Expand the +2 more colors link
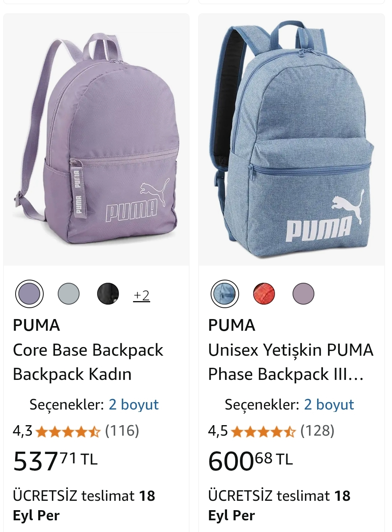Screen dimensions: 392x532 [x=142, y=295]
